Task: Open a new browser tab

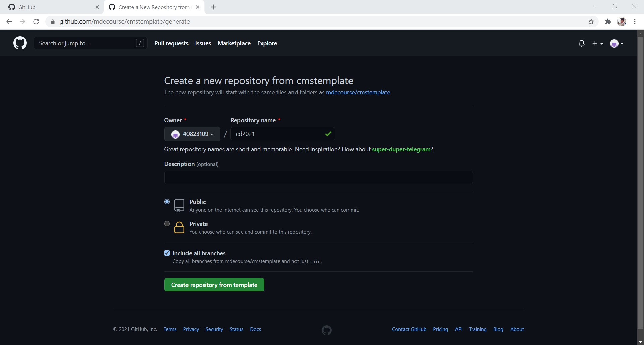Action: tap(213, 7)
